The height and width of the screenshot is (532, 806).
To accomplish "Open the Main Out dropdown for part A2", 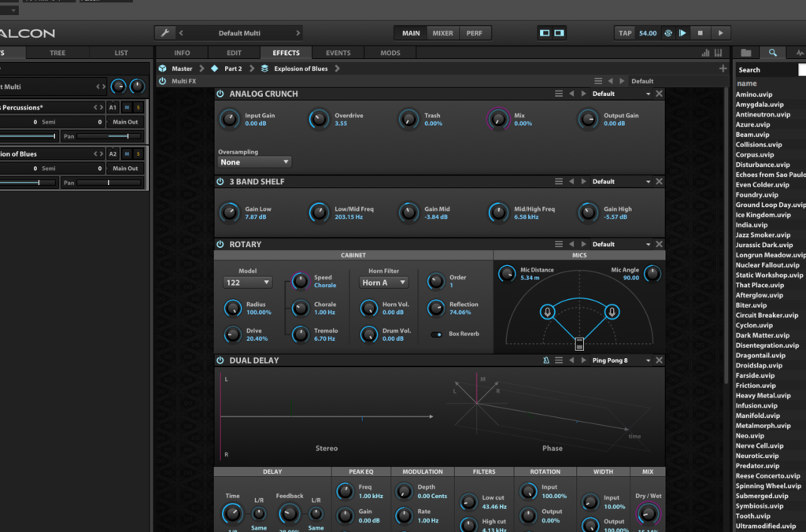I will tap(125, 168).
